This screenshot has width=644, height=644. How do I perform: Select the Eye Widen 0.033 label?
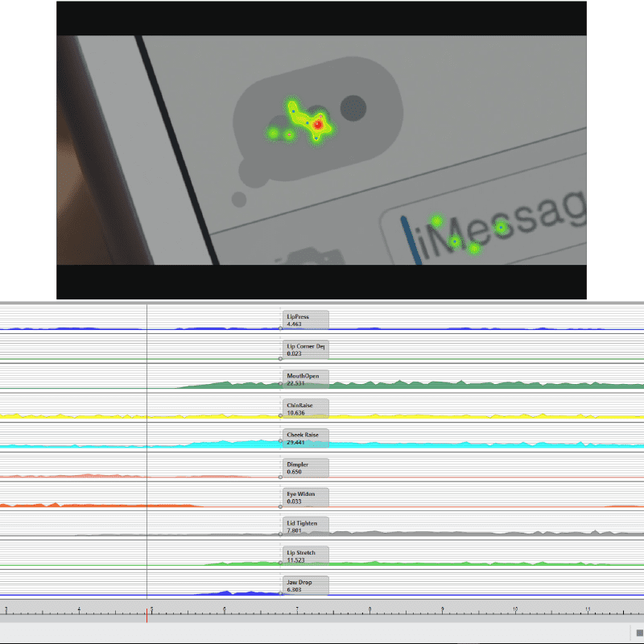tap(306, 497)
